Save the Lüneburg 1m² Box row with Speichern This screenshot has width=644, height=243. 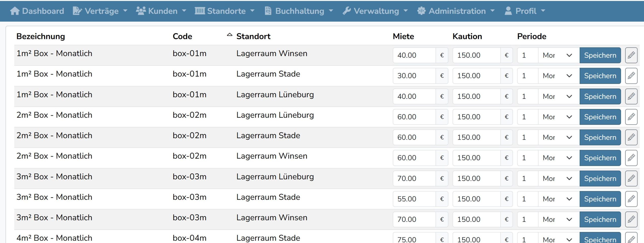pyautogui.click(x=600, y=96)
